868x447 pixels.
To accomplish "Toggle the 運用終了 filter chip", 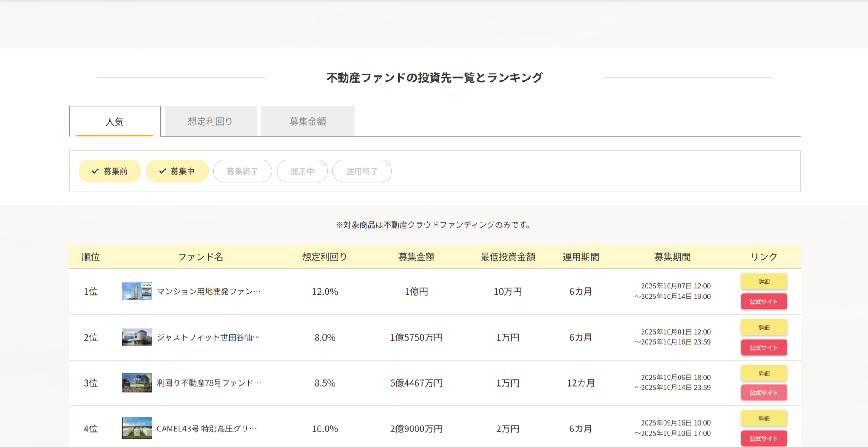I will point(362,171).
